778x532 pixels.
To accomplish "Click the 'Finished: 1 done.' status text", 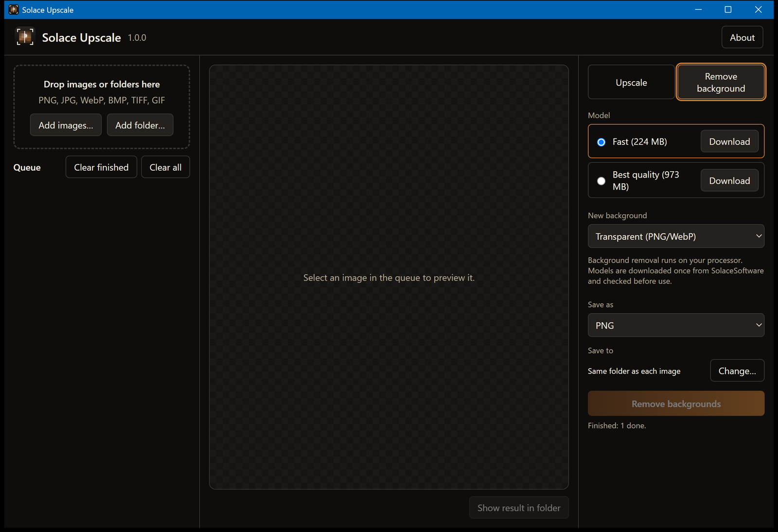I will (617, 426).
